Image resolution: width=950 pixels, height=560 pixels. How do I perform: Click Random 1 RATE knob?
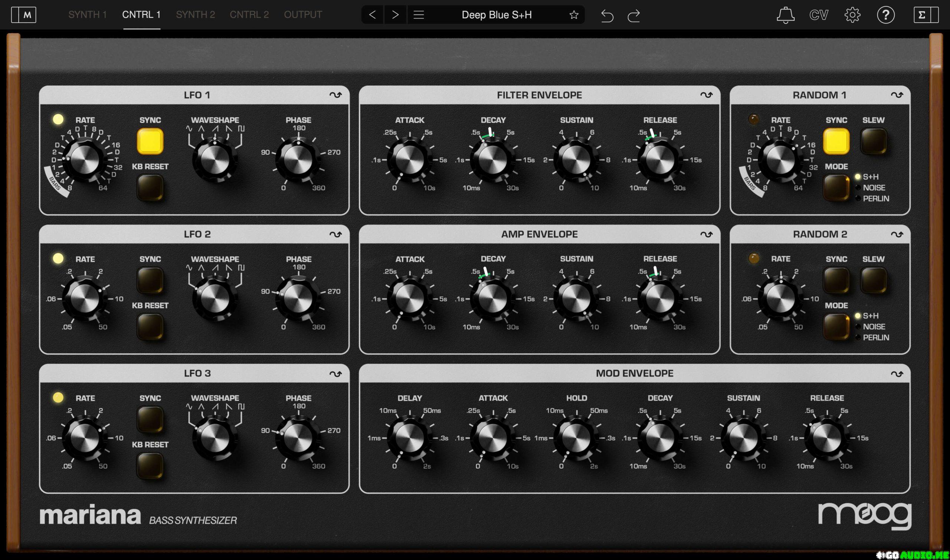click(780, 160)
